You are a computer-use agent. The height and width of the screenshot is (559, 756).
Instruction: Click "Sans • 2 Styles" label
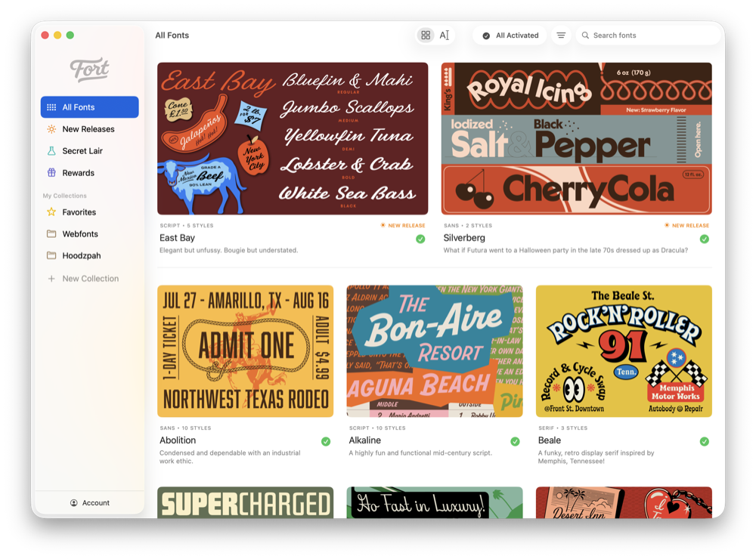(468, 226)
